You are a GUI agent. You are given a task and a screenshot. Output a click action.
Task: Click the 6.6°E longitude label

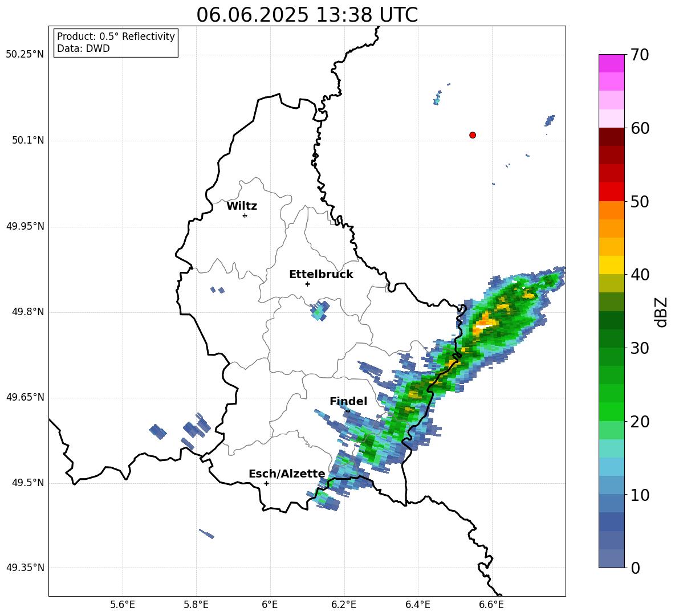[491, 605]
